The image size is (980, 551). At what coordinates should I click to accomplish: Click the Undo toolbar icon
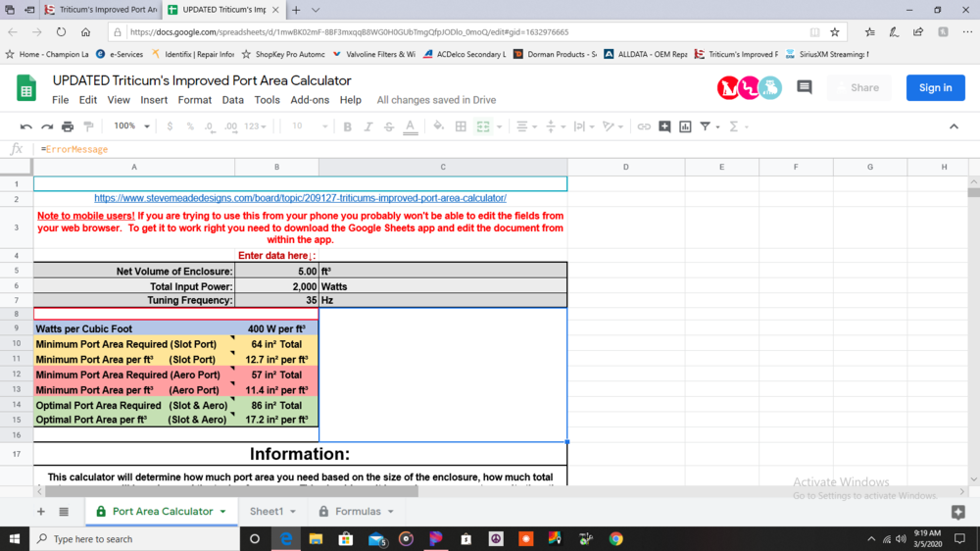[x=25, y=126]
